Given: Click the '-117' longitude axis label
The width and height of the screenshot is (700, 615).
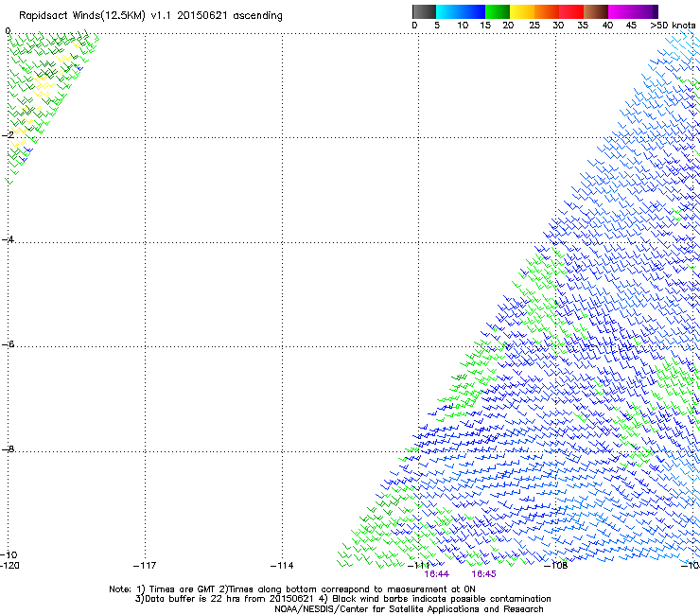Looking at the screenshot, I should pyautogui.click(x=145, y=566).
